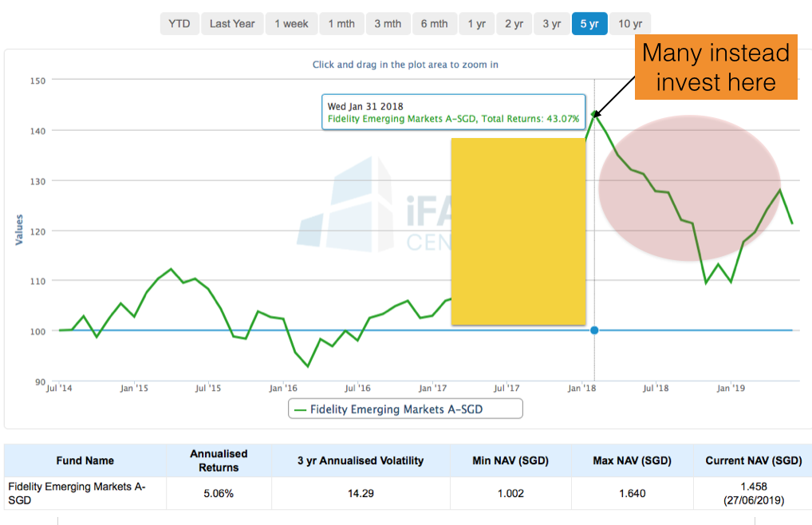Select the YTD time range
The height and width of the screenshot is (525, 812).
point(179,24)
